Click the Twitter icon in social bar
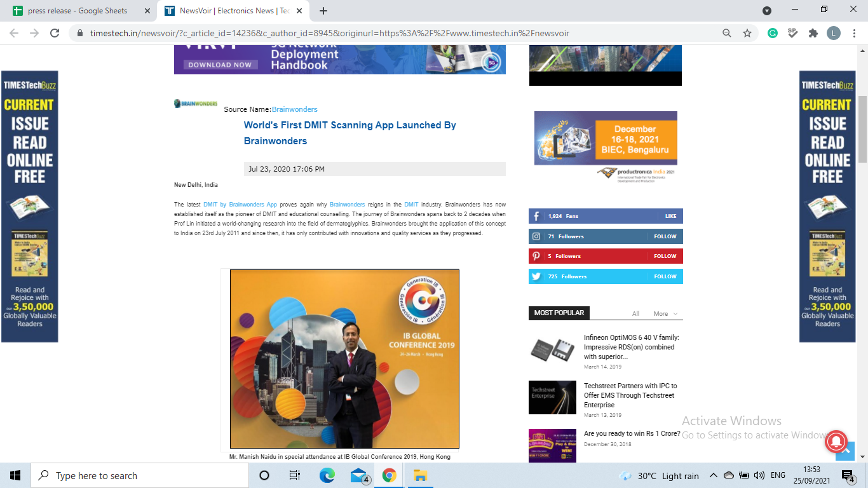The width and height of the screenshot is (868, 488). [536, 276]
